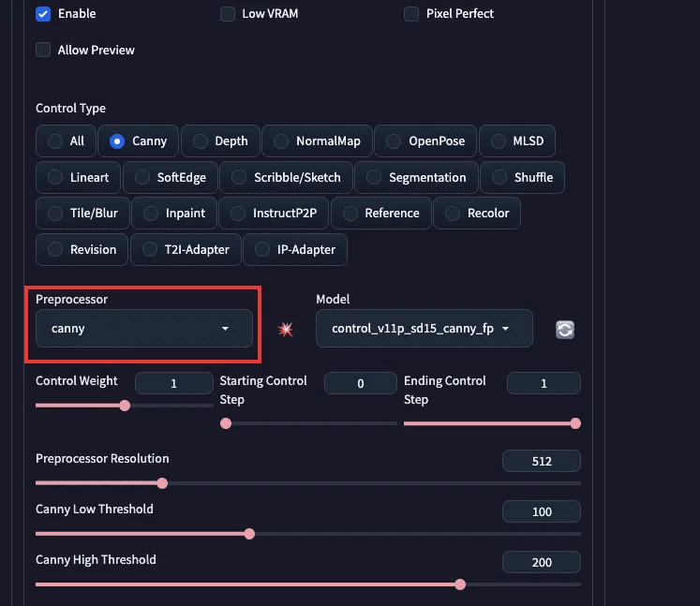Select the MLSD radio option
700x606 pixels.
tap(517, 141)
